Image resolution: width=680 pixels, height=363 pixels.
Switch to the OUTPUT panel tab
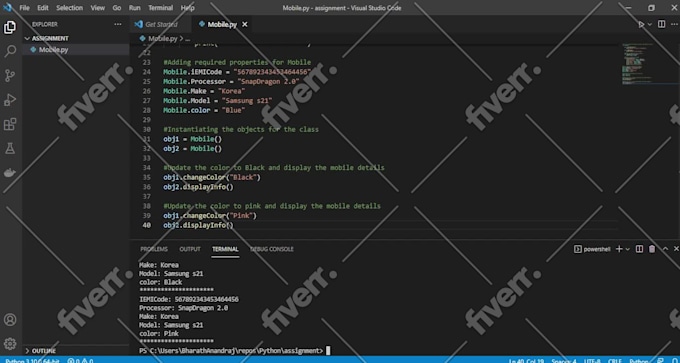[190, 249]
